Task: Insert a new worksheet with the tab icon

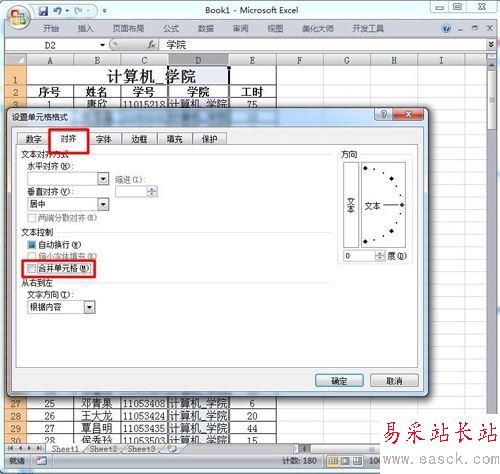Action: point(172,449)
